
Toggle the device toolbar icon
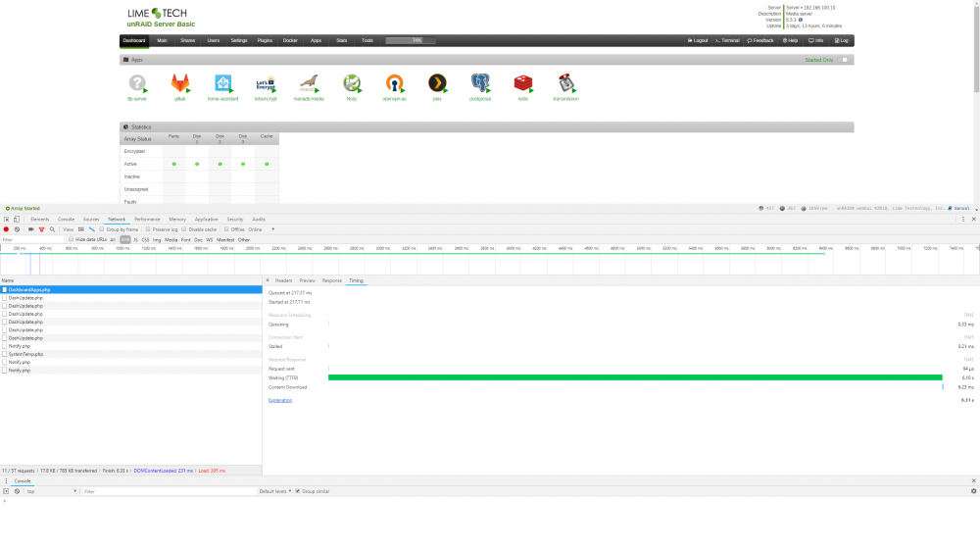[17, 220]
